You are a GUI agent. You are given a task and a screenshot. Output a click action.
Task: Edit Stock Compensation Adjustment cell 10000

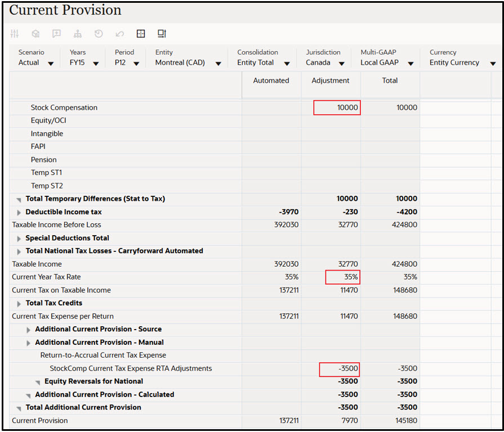click(337, 107)
